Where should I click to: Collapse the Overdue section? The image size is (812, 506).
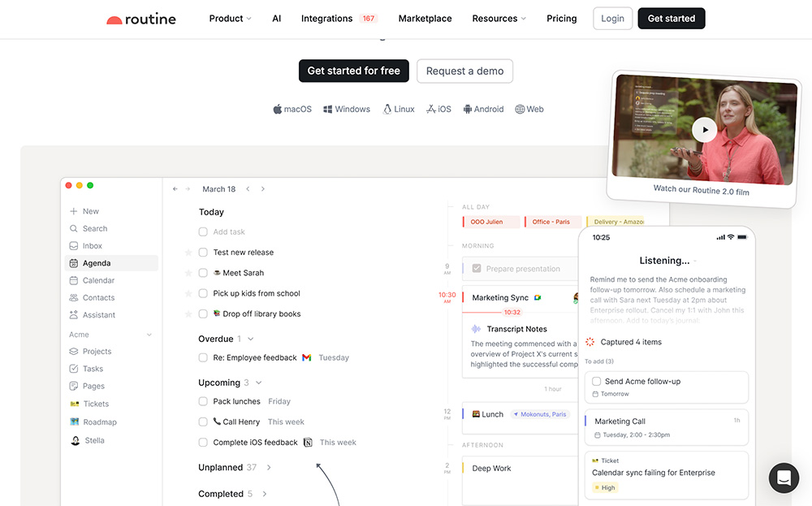click(251, 339)
